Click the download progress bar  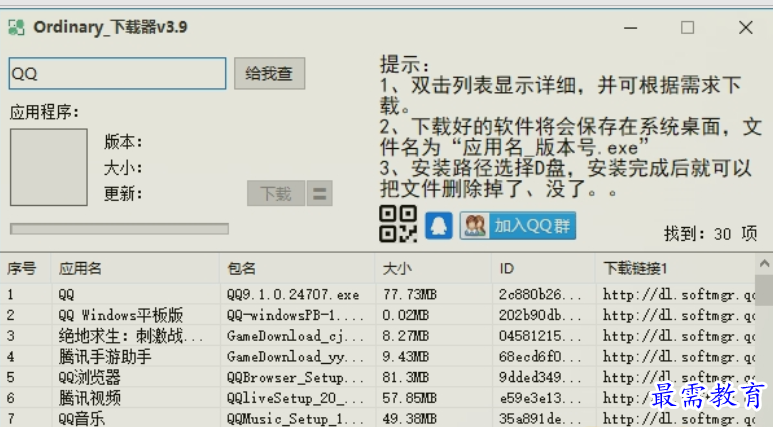[119, 229]
